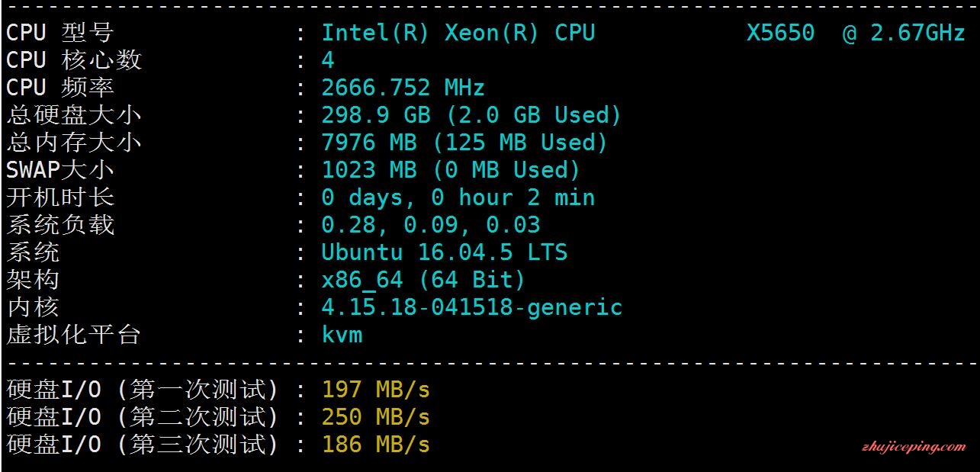Viewport: 980px width, 472px height.
Task: Click the @ 2.67GHz clock speed text
Action: (904, 33)
